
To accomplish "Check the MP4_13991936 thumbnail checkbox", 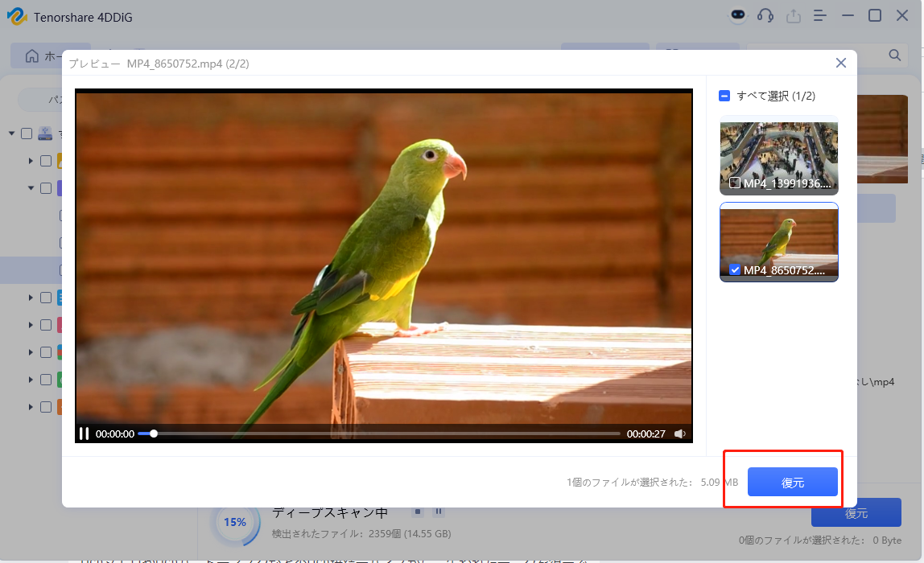I will 734,183.
